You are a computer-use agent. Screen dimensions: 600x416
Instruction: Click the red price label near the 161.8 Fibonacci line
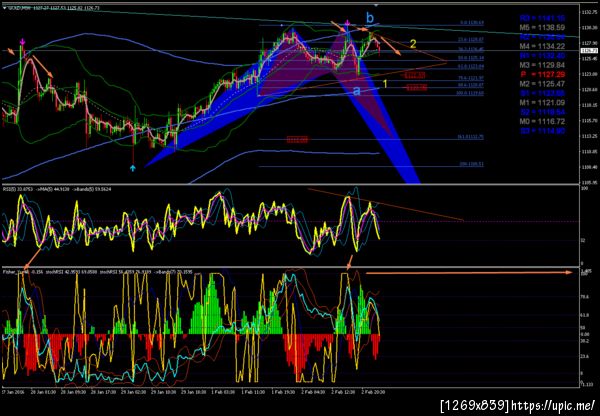[x=298, y=140]
